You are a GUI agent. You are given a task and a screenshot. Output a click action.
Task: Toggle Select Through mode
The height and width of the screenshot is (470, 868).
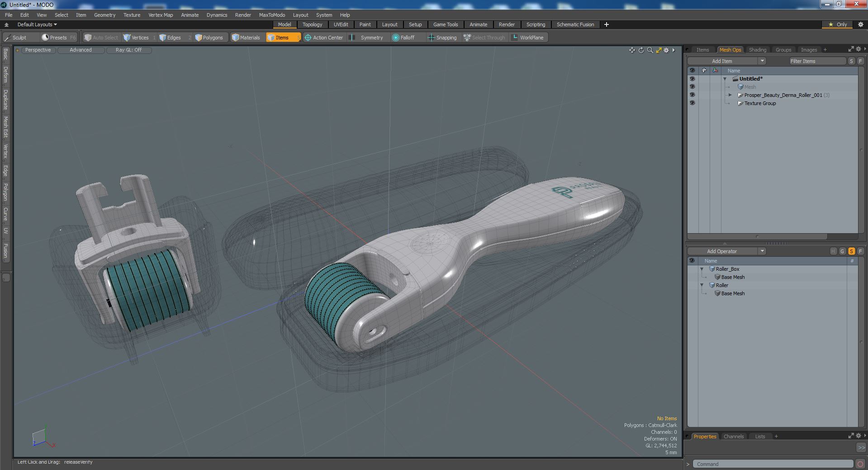(484, 38)
